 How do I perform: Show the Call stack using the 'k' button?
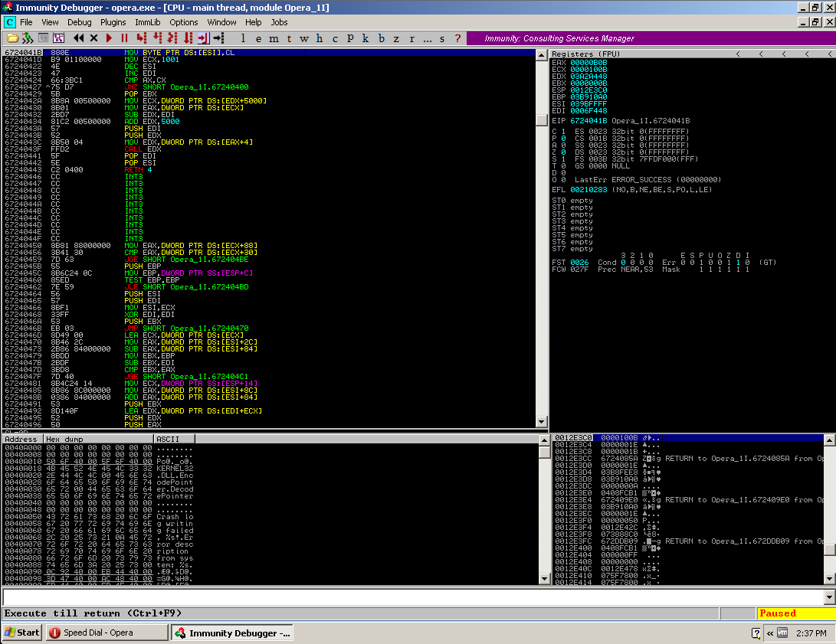pyautogui.click(x=366, y=38)
